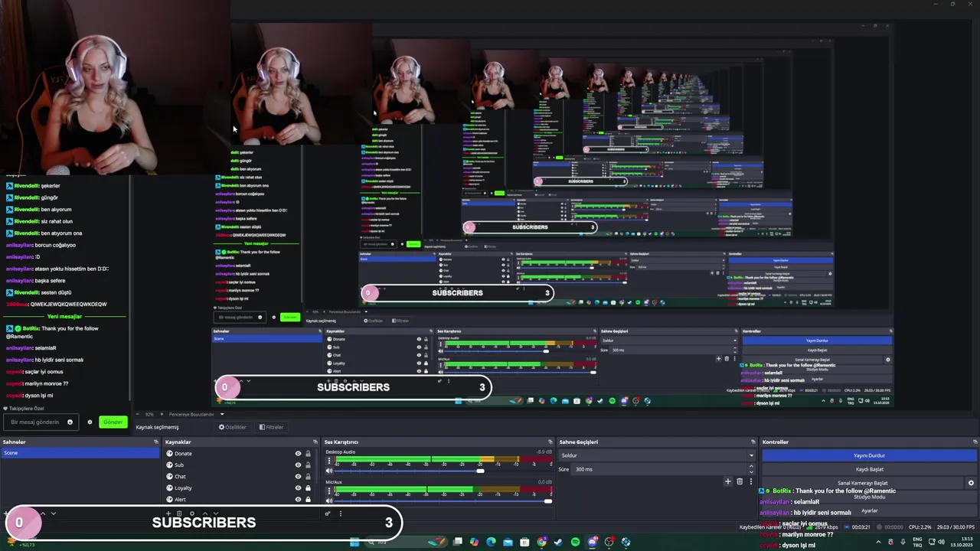Pop out the Ses Karıştırıcı dock
Image resolution: width=980 pixels, height=551 pixels.
pyautogui.click(x=550, y=442)
